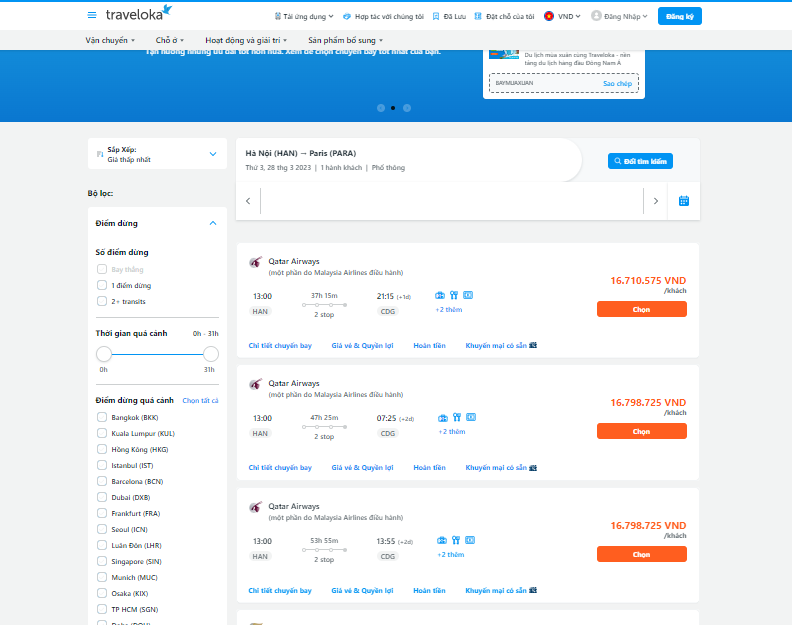Choose the 53h 55m Qatar Airways flight
The image size is (792, 625).
[641, 554]
